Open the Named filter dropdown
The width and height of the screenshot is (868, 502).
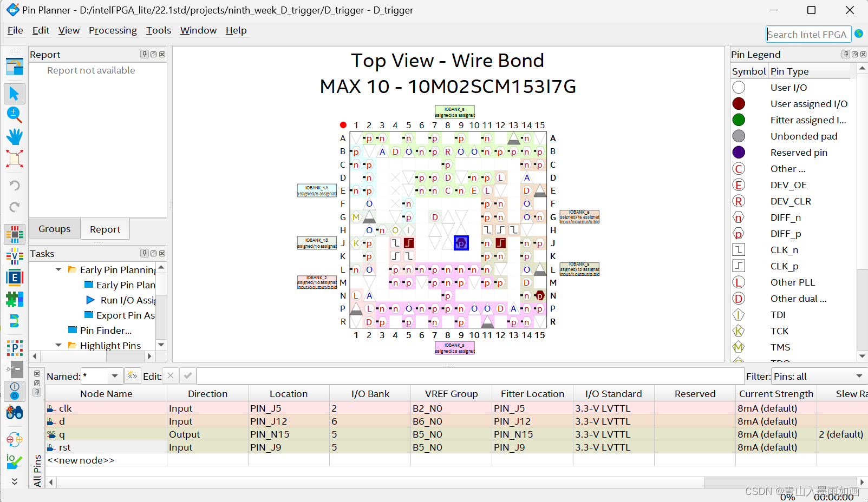tap(115, 376)
